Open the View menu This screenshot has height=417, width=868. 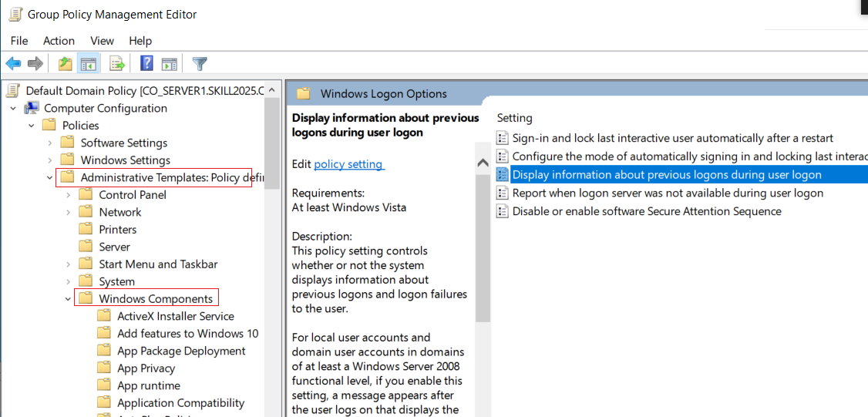click(x=102, y=41)
